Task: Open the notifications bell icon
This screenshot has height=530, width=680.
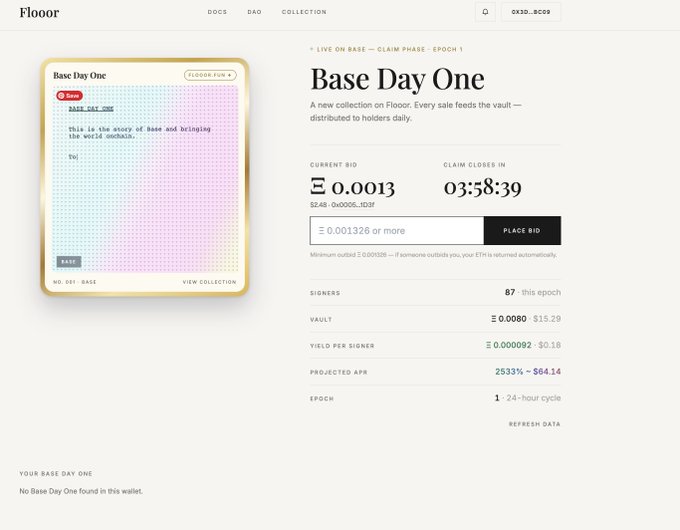Action: [485, 12]
